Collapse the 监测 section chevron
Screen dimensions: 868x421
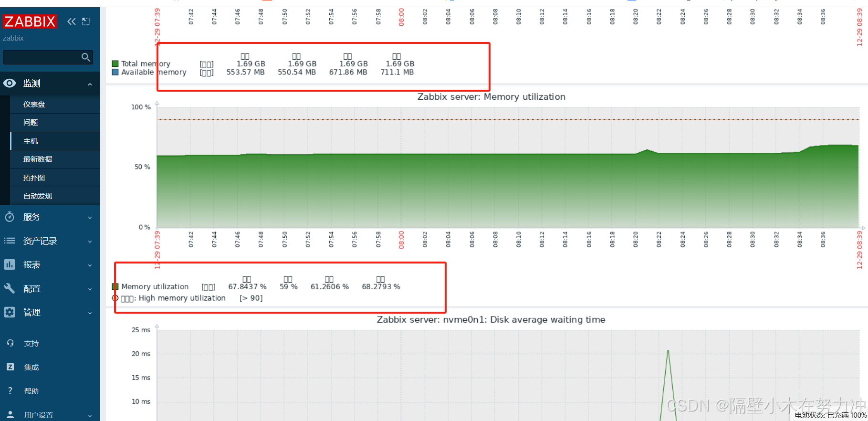pos(90,84)
